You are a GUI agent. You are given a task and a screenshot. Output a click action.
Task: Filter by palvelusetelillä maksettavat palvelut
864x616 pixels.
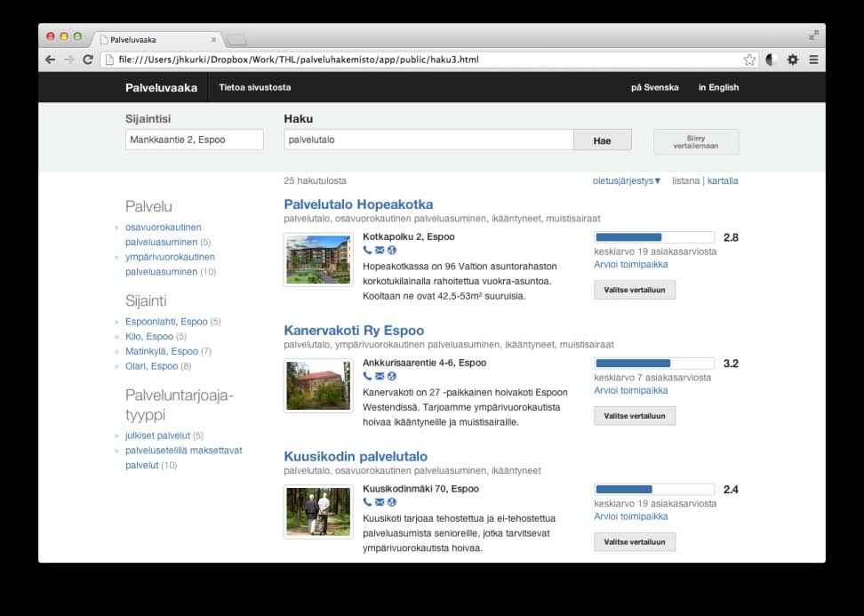(183, 458)
